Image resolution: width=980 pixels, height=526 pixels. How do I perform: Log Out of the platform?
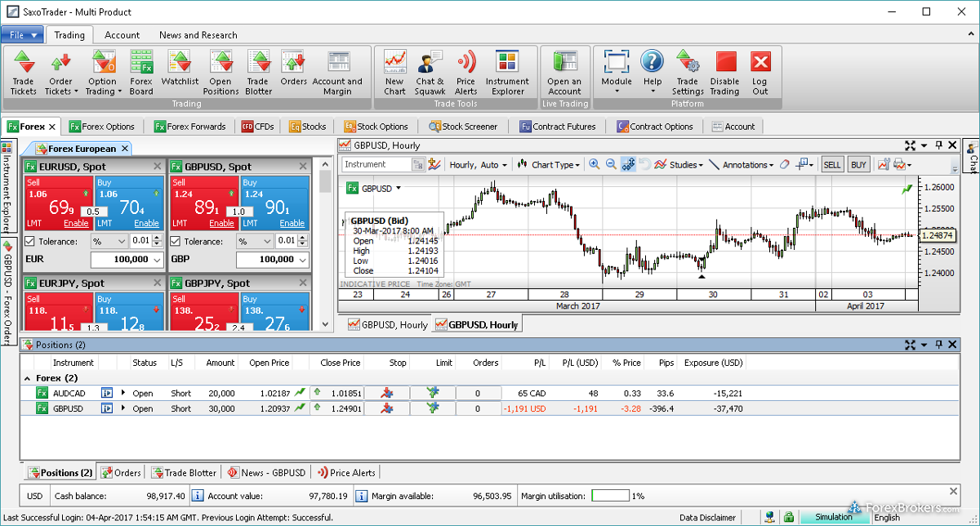click(760, 74)
